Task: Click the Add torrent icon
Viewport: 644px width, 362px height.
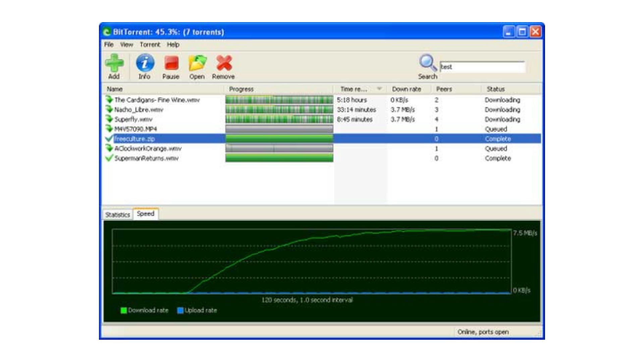Action: pyautogui.click(x=114, y=63)
